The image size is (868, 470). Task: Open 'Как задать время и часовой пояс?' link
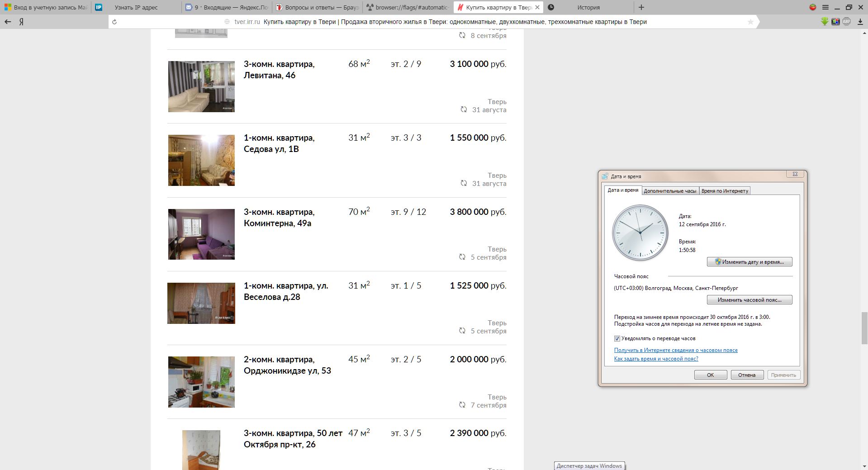(656, 359)
